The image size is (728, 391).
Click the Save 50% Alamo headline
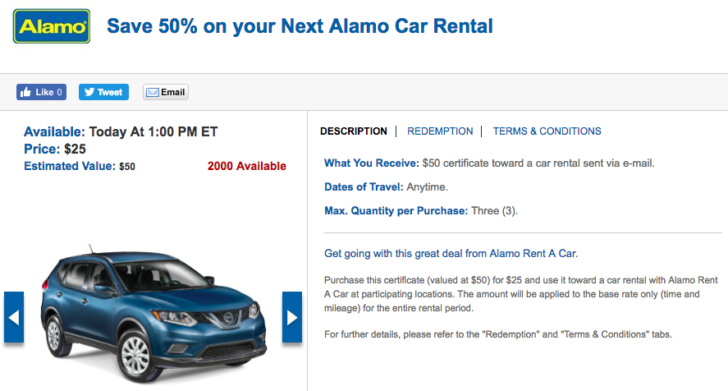pos(300,26)
